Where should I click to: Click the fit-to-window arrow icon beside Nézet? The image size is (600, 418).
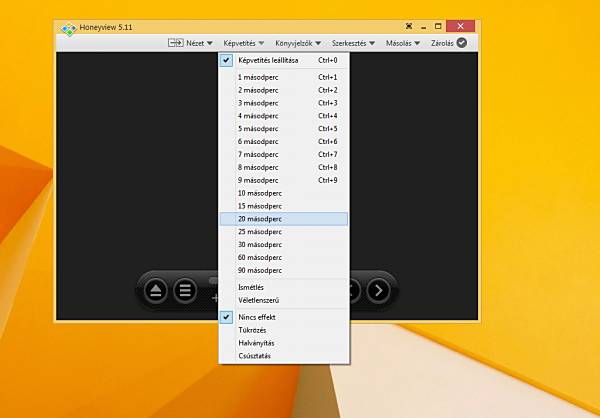coord(175,43)
